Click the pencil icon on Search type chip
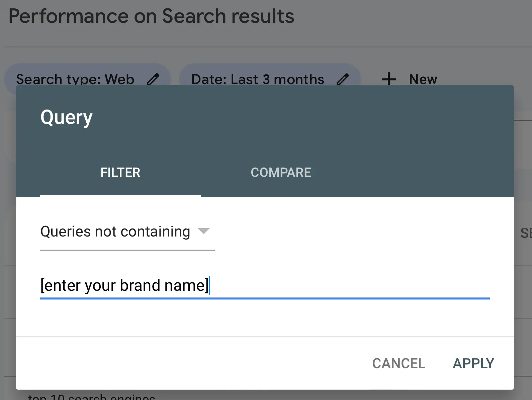Image resolution: width=532 pixels, height=400 pixels. 153,79
